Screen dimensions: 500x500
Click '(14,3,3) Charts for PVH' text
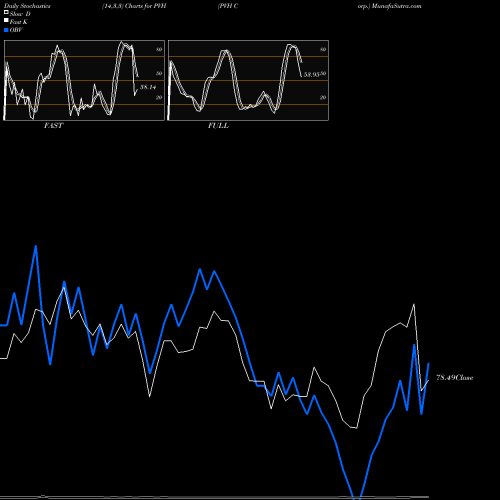[134, 6]
